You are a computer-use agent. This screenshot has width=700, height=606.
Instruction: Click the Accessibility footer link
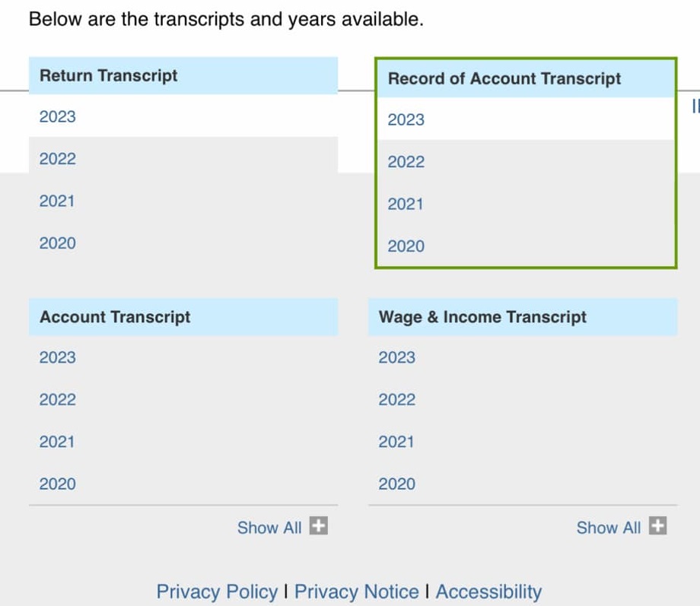click(488, 592)
